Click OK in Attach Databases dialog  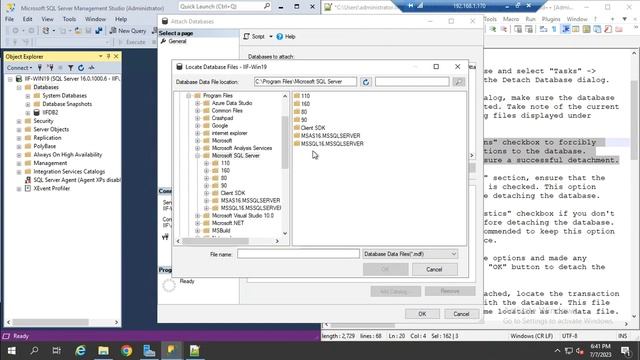click(422, 314)
